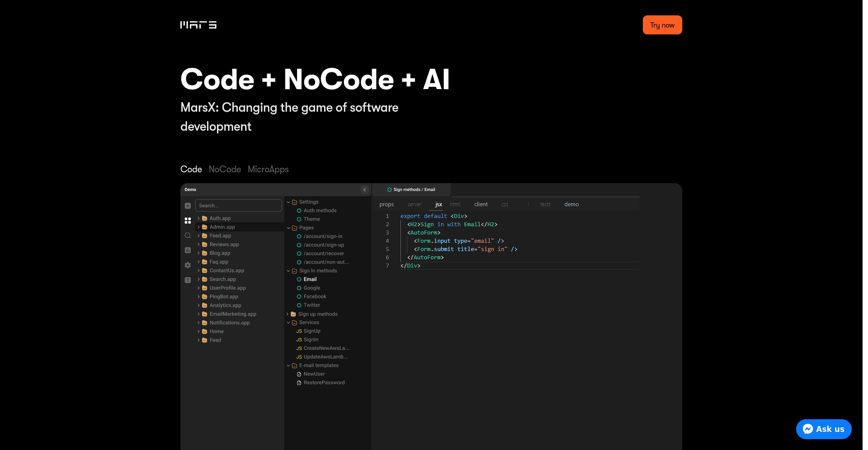Click the file icon beside NewUser
Screen dimensions: 868x450
click(299, 374)
